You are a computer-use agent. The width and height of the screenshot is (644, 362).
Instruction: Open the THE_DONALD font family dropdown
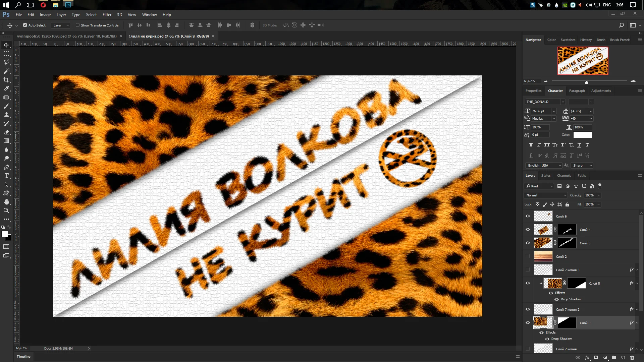tap(563, 102)
